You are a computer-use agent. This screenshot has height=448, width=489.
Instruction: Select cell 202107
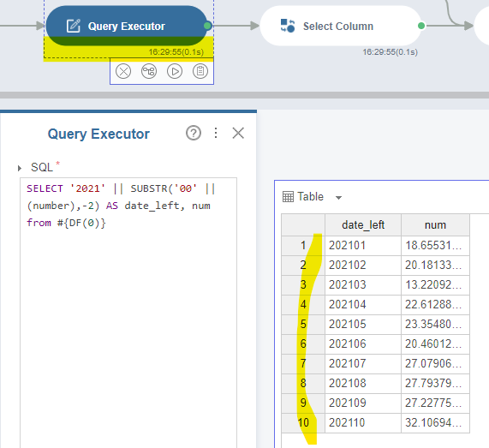point(363,363)
